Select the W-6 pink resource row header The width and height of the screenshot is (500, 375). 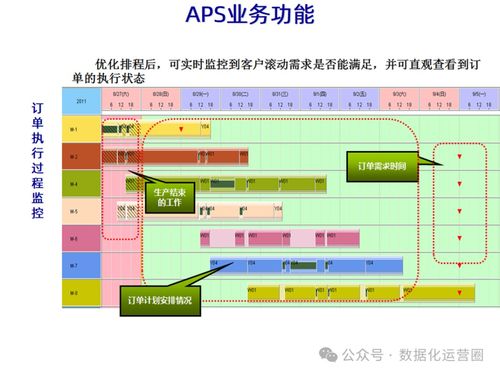point(81,238)
